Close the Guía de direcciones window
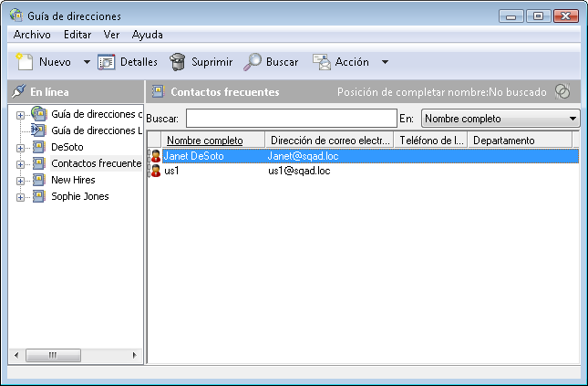 [x=566, y=16]
